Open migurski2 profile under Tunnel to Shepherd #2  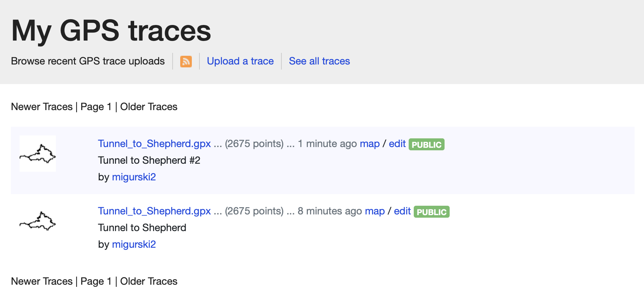(134, 177)
